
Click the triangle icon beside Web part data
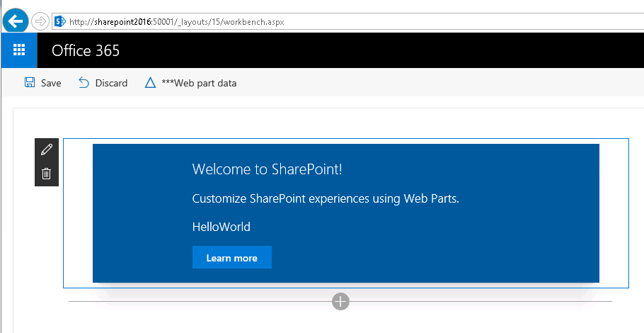150,83
